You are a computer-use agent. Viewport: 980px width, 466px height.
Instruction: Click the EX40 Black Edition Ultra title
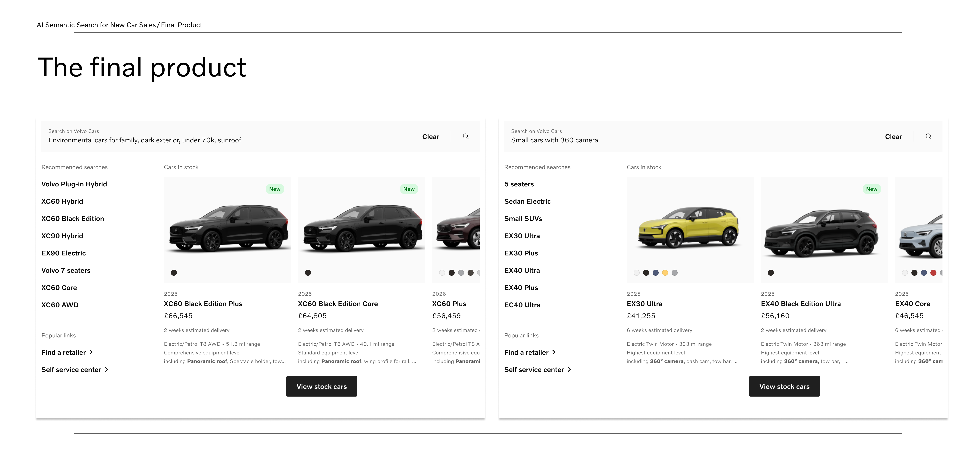(x=801, y=304)
